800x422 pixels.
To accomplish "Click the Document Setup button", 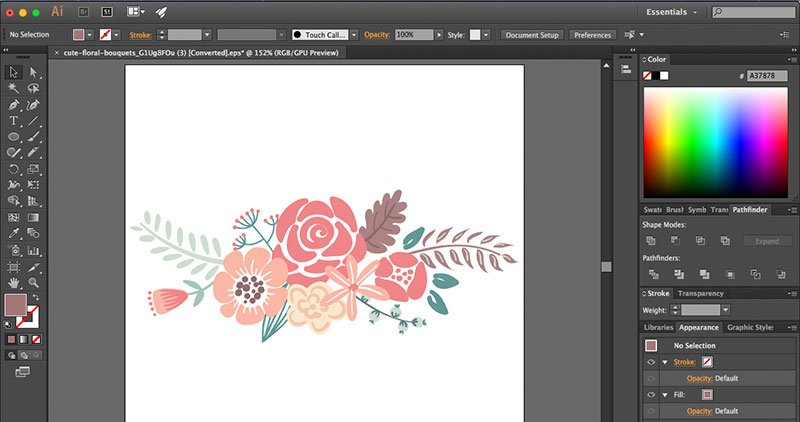I will 532,35.
